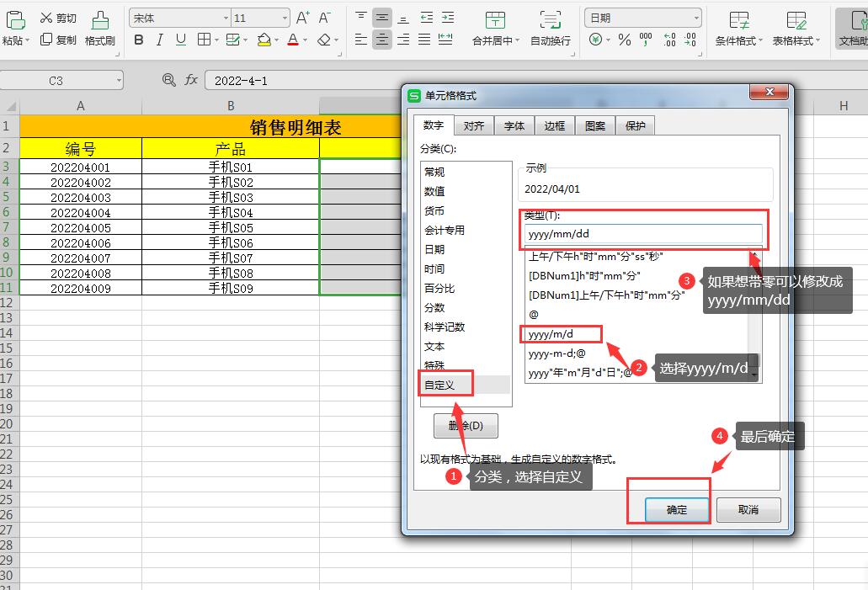Open the font name dropdown 宋体
The image size is (868, 590).
coord(226,19)
